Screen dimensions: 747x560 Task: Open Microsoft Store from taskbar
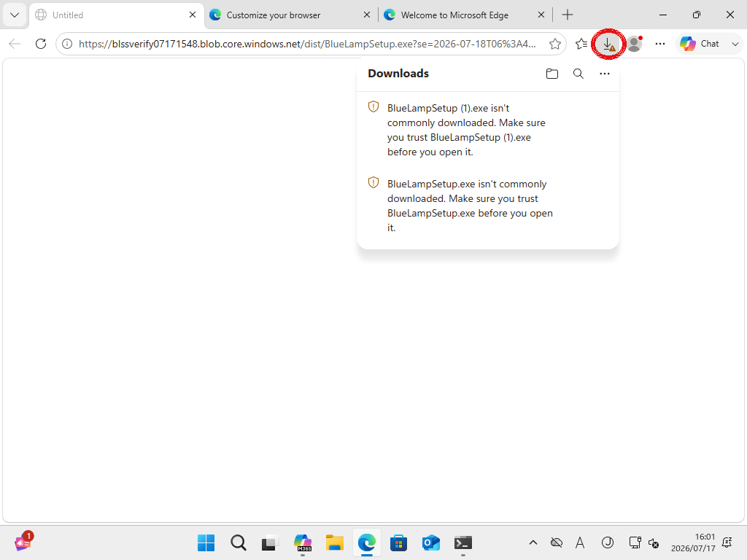coord(398,542)
